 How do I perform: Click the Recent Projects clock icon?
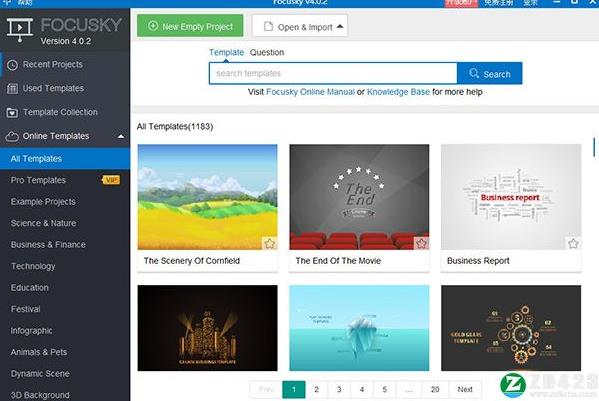(12, 65)
